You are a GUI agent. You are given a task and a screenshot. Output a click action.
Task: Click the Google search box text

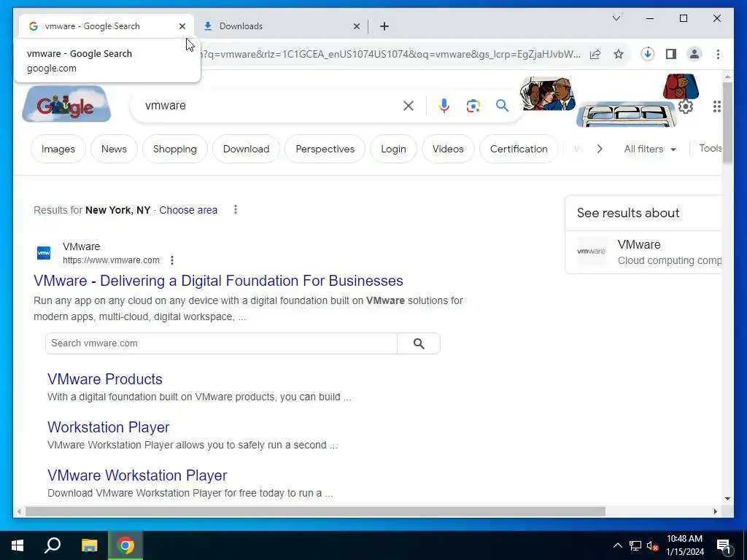coord(166,105)
